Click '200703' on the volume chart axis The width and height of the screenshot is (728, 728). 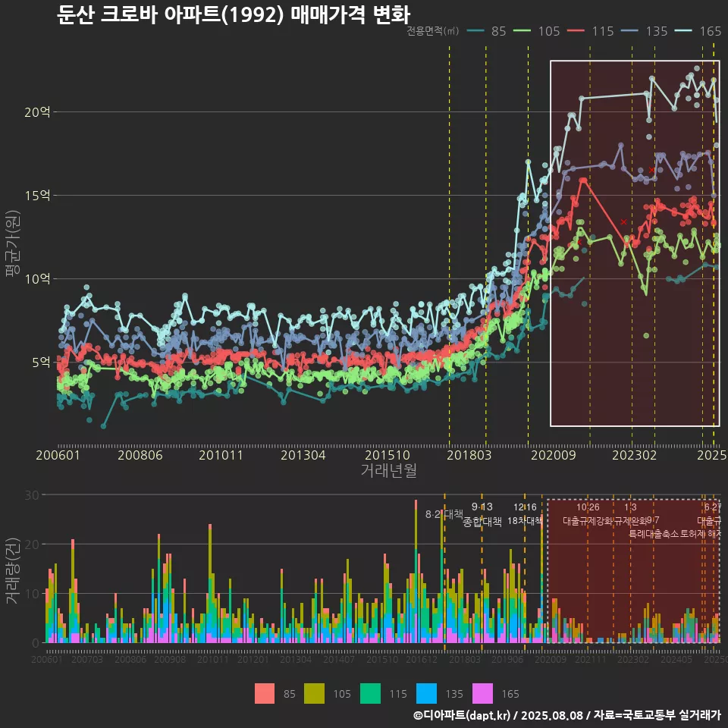[87, 659]
